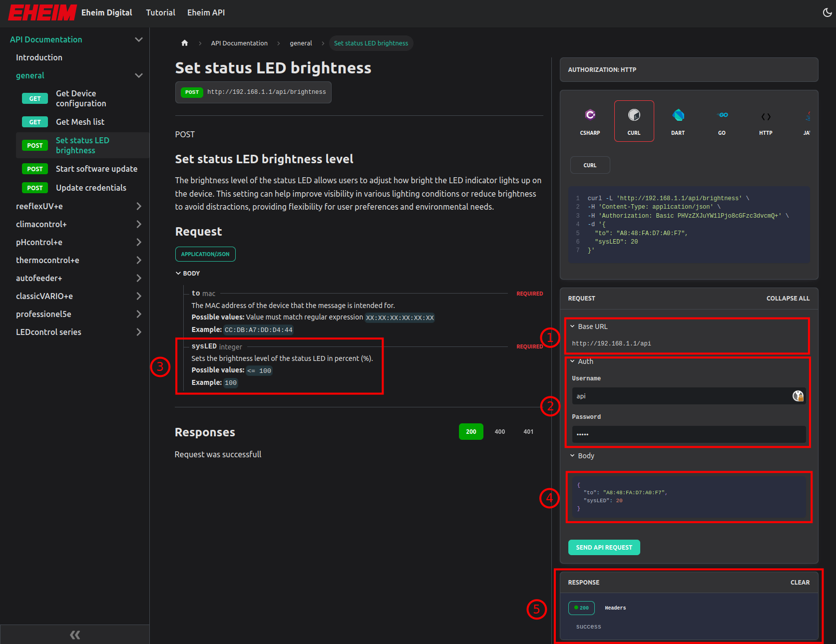Click COLLAPSE ALL in request panel

(788, 298)
